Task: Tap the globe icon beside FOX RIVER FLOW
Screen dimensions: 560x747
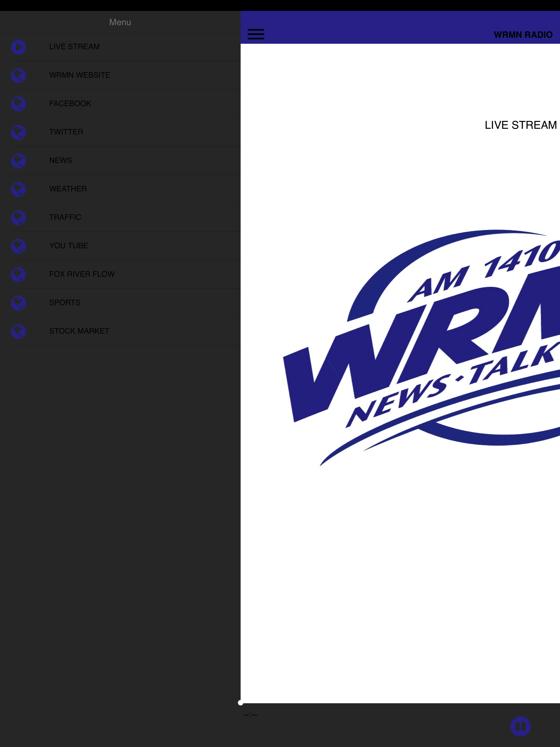Action: (x=18, y=274)
